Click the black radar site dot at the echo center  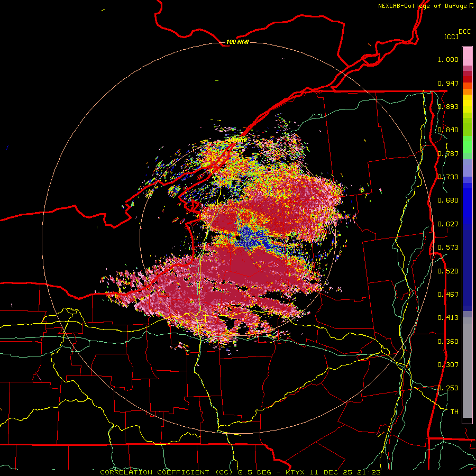point(239,239)
